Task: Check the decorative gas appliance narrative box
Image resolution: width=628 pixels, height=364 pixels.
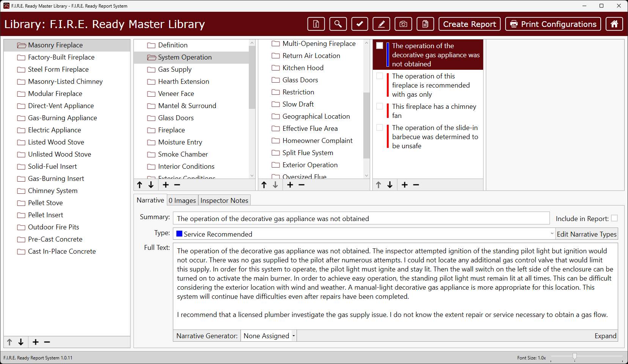Action: coord(380,45)
